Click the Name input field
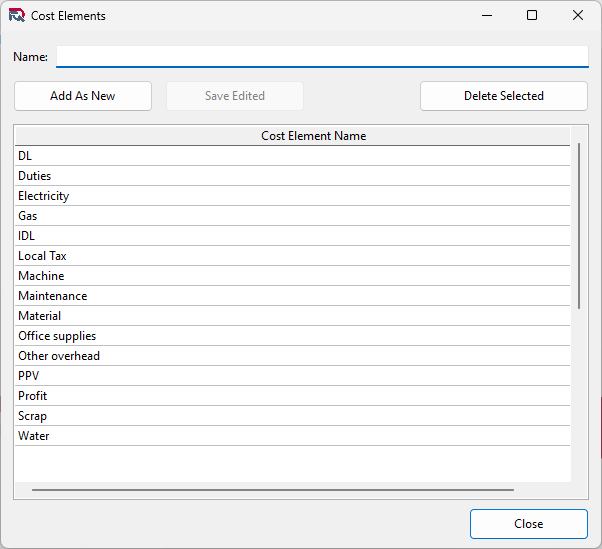 [x=322, y=57]
